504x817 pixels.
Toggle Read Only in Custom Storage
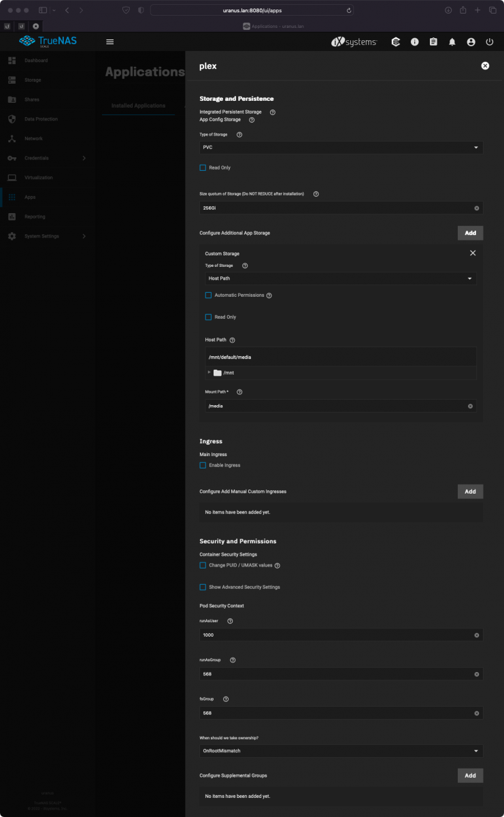point(208,317)
